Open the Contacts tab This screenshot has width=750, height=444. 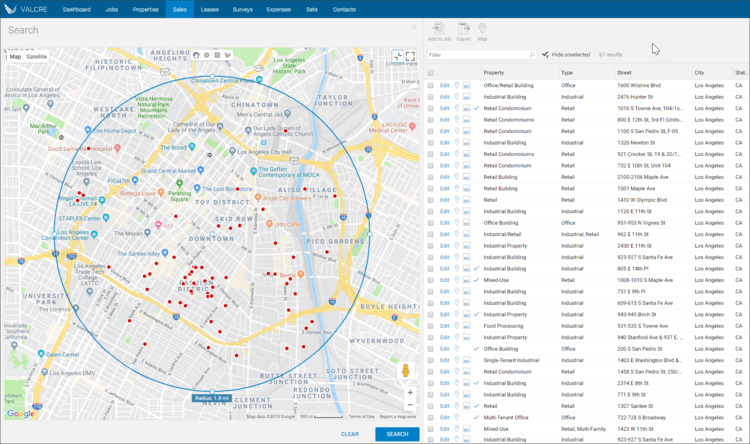click(344, 9)
